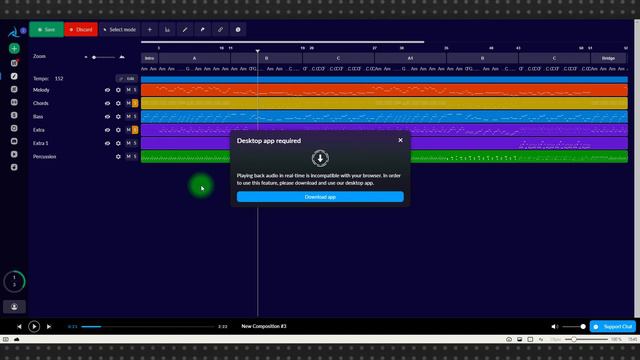
Task: Click the sidebar S-shaped icon
Action: tap(14, 115)
